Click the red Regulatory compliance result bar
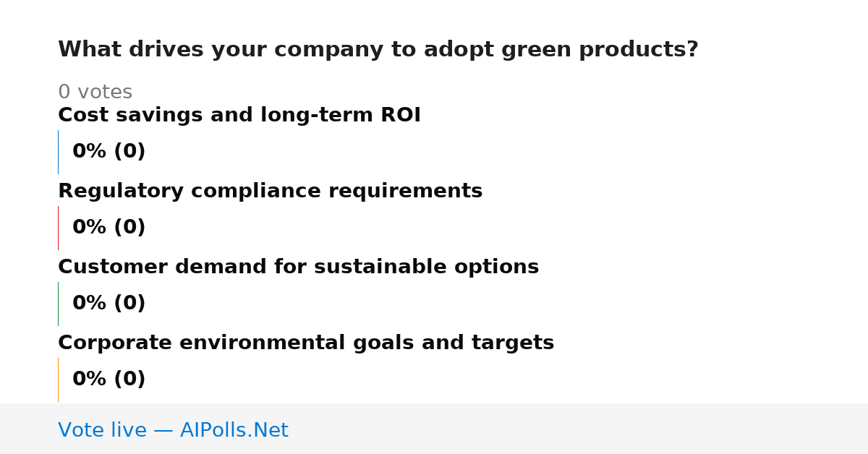 pos(58,228)
